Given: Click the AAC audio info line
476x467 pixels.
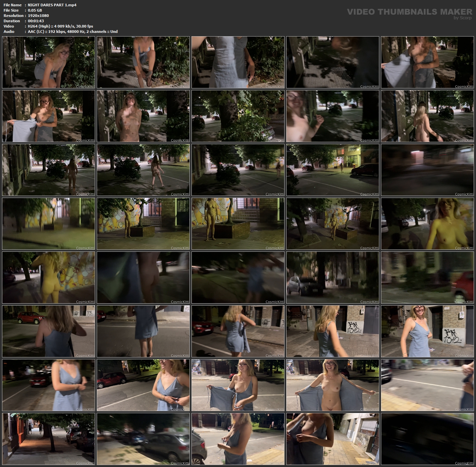Looking at the screenshot, I should [x=72, y=32].
